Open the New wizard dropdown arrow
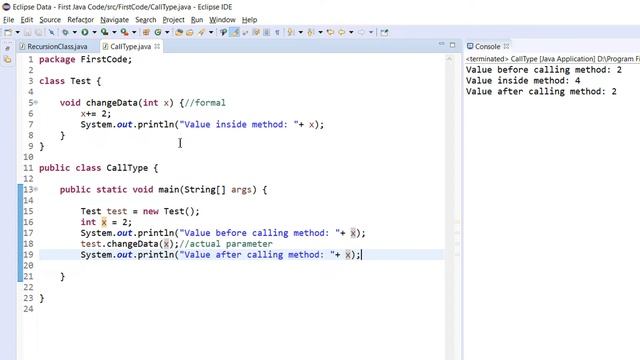This screenshot has width=640, height=360. pos(18,32)
